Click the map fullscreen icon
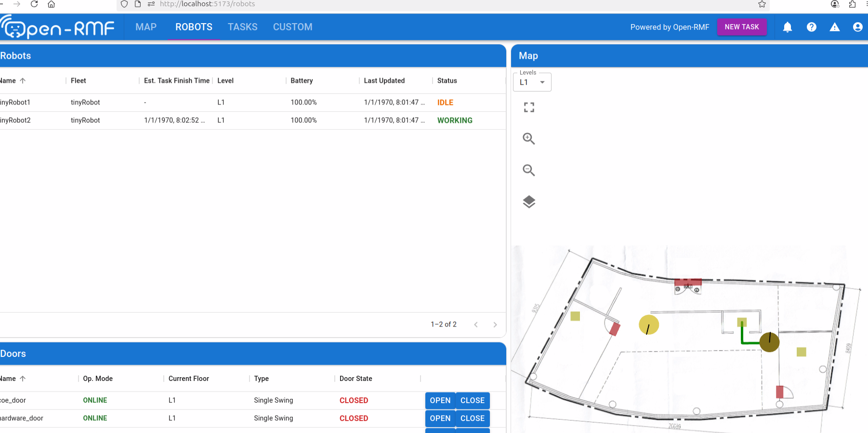The height and width of the screenshot is (433, 868). pos(529,107)
